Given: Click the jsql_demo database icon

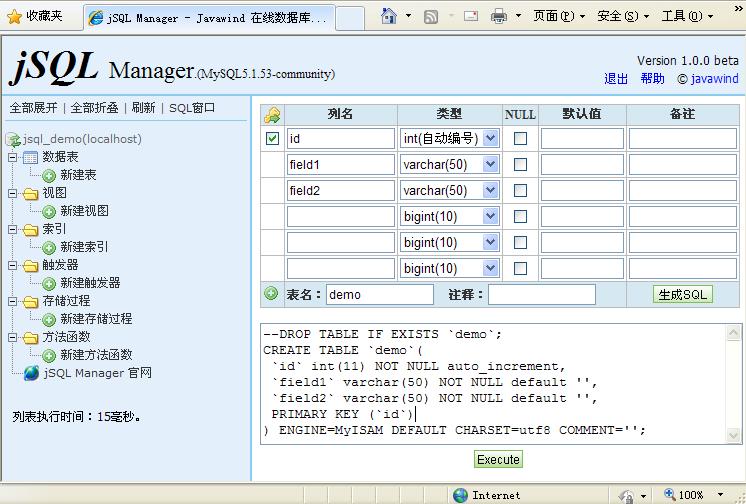Looking at the screenshot, I should 13,139.
